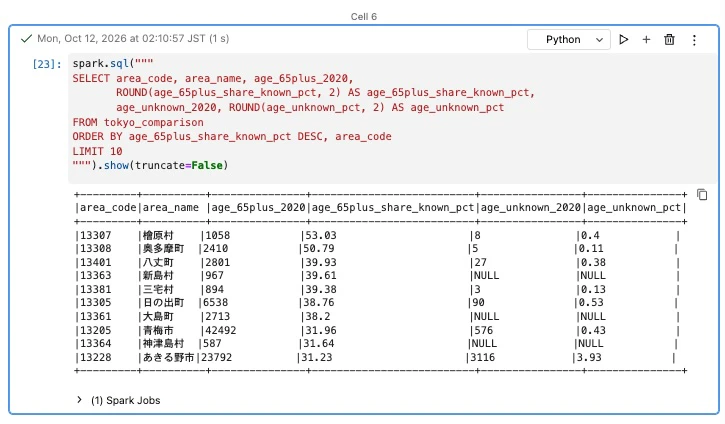Click the ORDER BY code line
This screenshot has height=424, width=725.
[232, 136]
